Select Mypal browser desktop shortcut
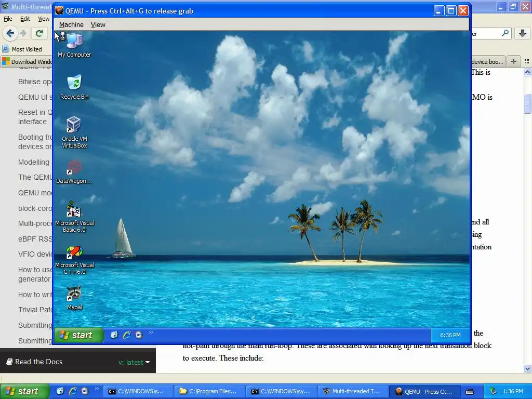Image resolution: width=532 pixels, height=399 pixels. point(74,298)
